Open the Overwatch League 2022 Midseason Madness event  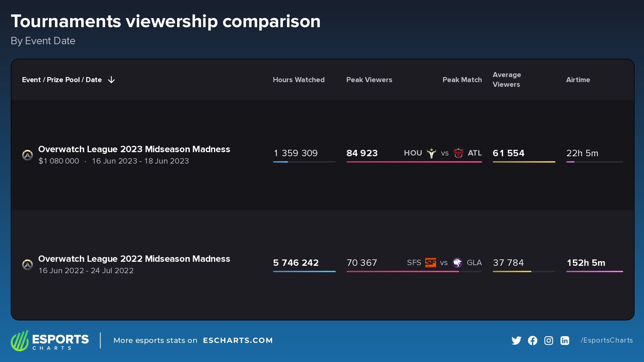click(134, 259)
